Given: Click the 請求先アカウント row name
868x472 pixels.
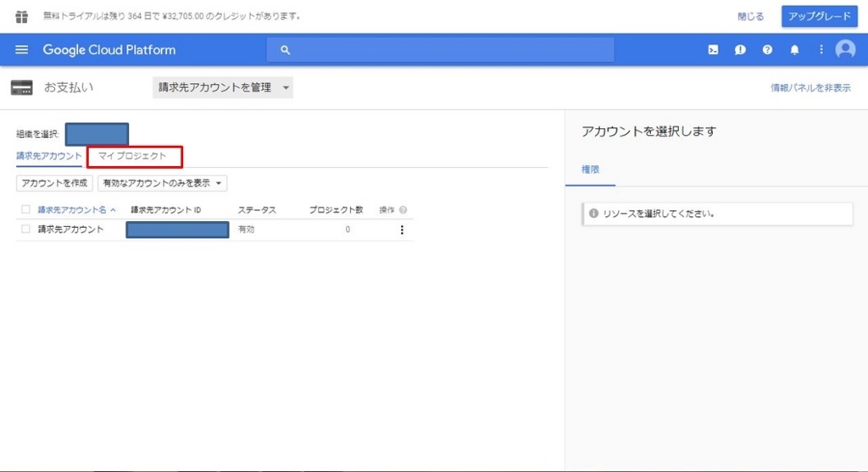Looking at the screenshot, I should (x=71, y=229).
